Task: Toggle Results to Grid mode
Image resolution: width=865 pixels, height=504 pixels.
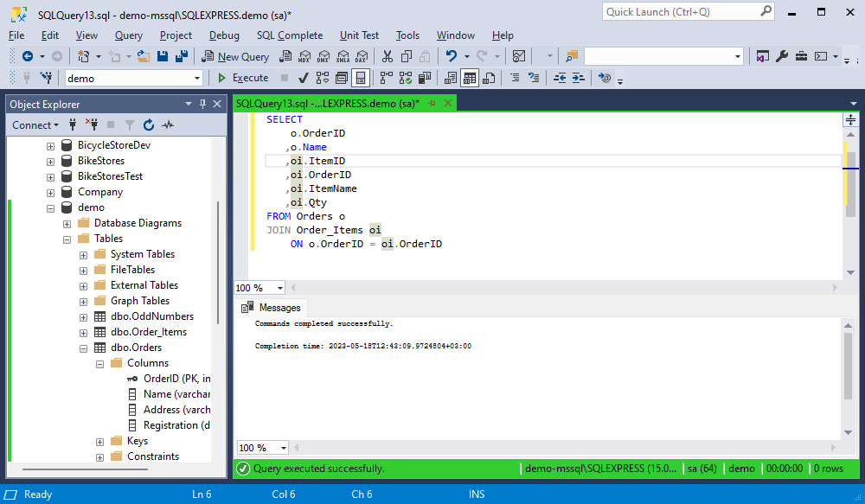Action: [x=470, y=79]
